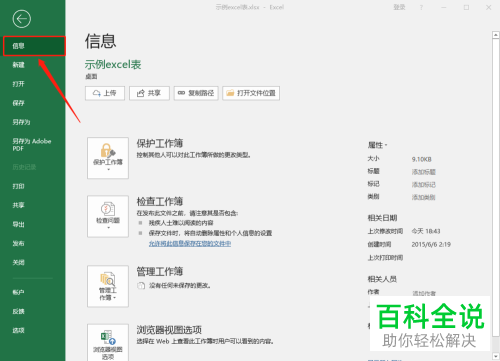Click the link 允许将此信息保存在您的文件中

[x=190, y=244]
